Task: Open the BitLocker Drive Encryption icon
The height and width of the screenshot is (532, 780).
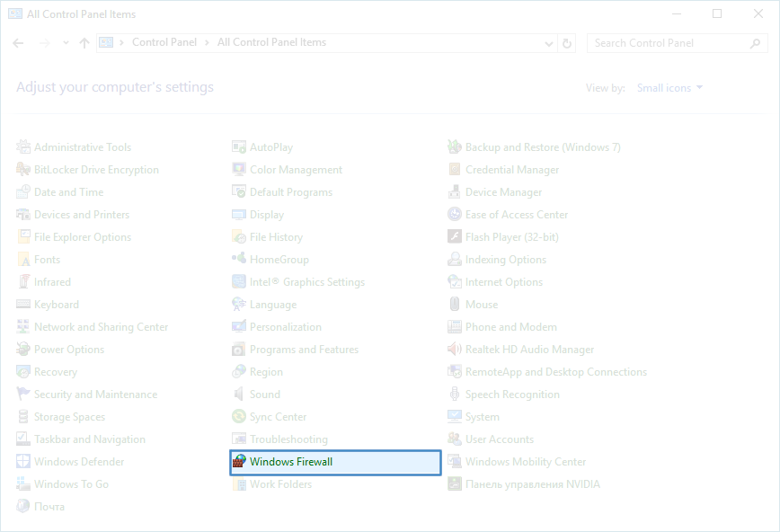Action: tap(24, 170)
